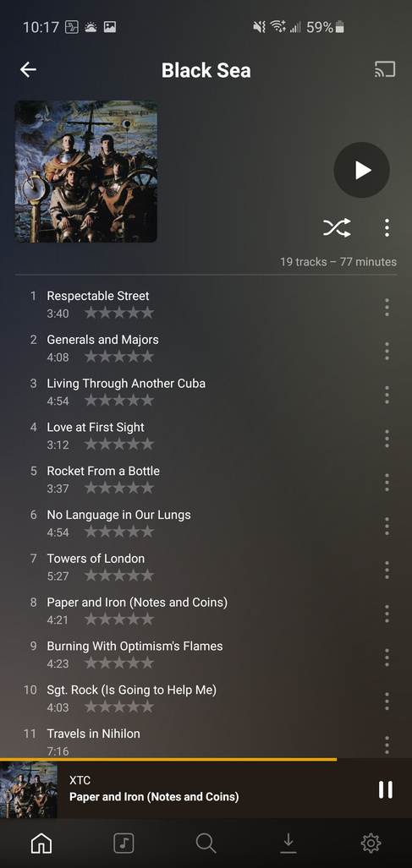Play track Living Through Another Cuba

[126, 383]
